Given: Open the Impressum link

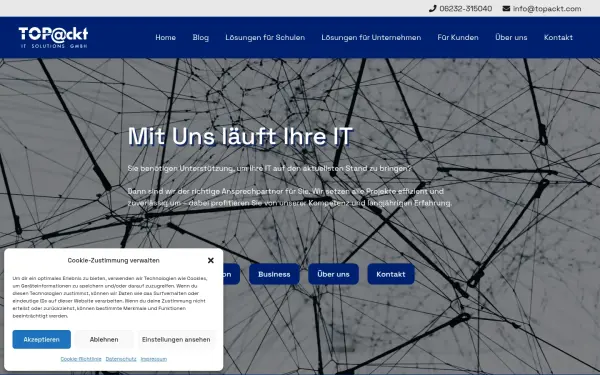Looking at the screenshot, I should (x=154, y=359).
